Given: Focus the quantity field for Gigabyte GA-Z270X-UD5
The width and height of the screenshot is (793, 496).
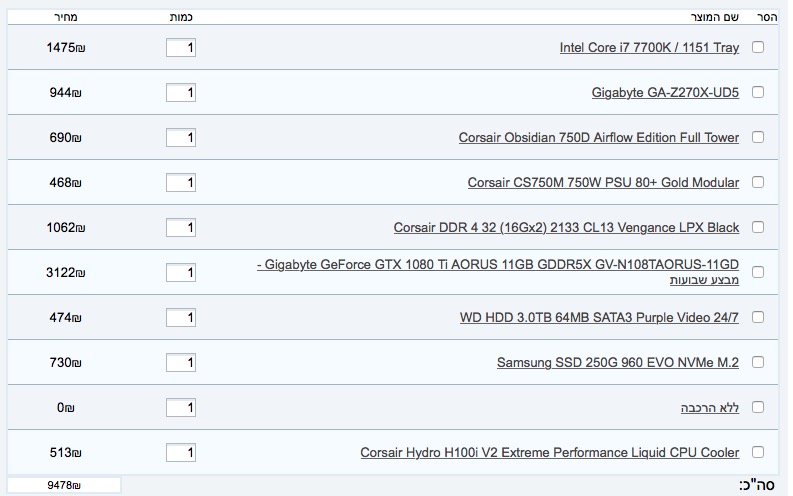Looking at the screenshot, I should pyautogui.click(x=181, y=93).
